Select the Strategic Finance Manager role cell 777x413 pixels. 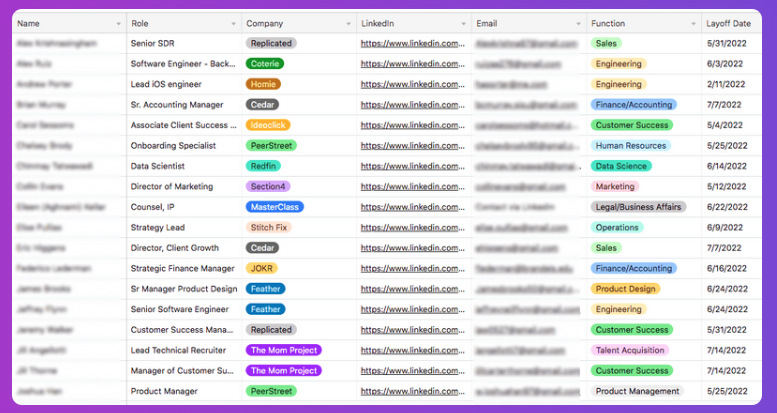pyautogui.click(x=184, y=268)
